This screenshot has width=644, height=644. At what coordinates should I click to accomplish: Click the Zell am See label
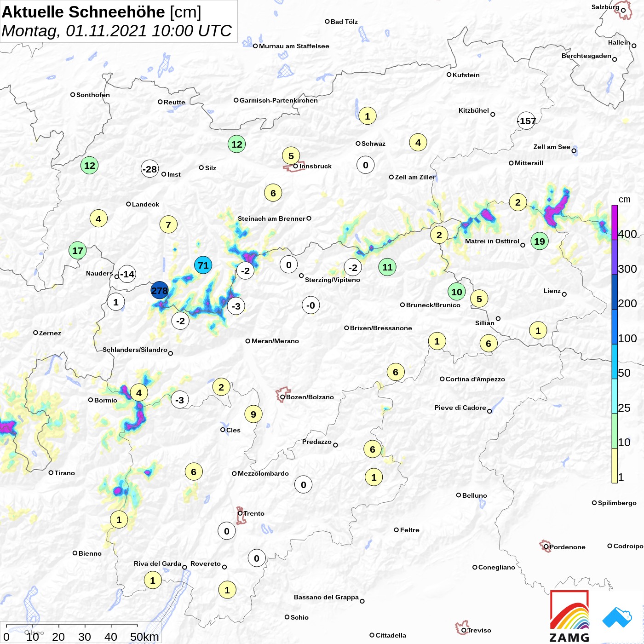click(552, 147)
